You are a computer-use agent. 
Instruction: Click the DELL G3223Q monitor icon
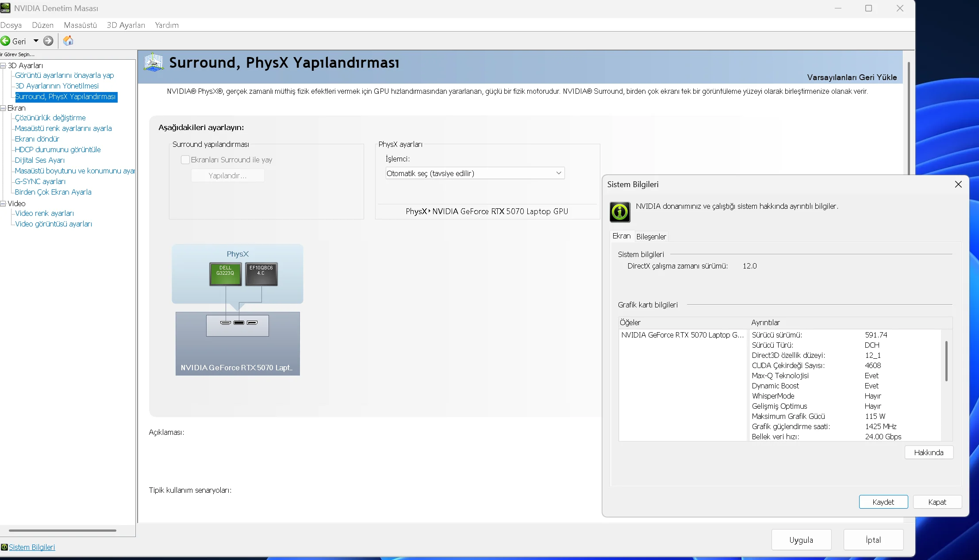click(225, 274)
